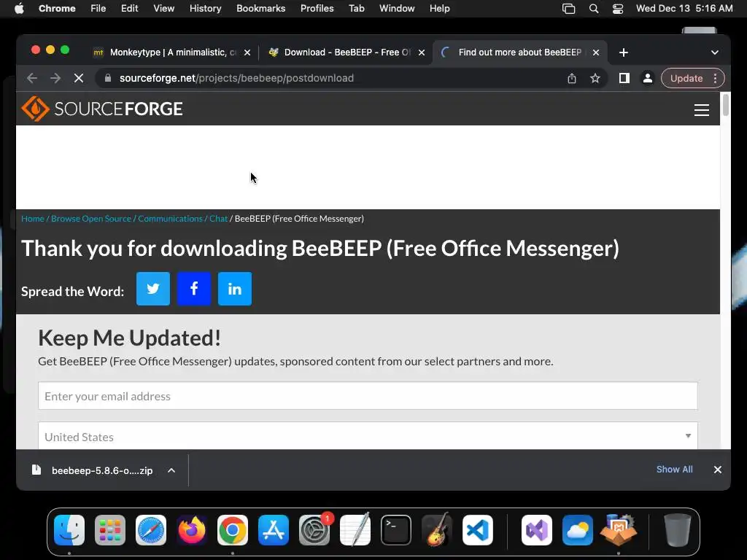Screen dimensions: 747x560
Task: Open the Trash in the Dock
Action: tap(678, 530)
